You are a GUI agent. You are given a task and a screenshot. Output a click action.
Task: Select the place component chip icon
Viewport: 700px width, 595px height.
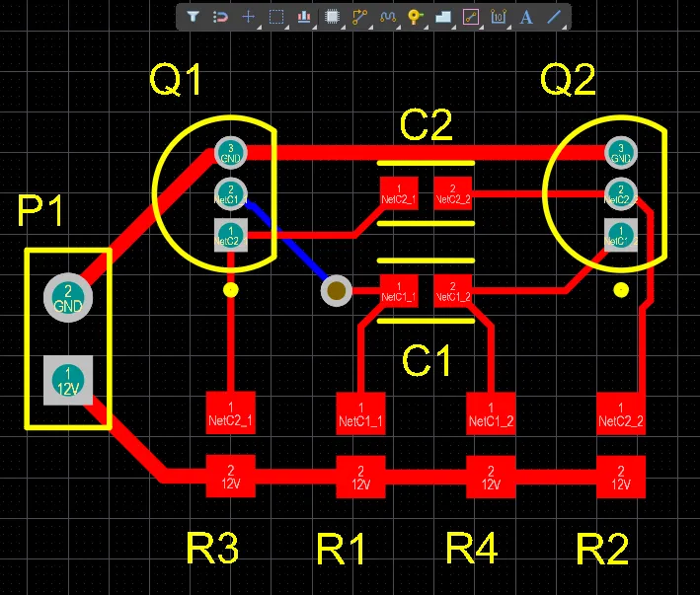[x=332, y=17]
